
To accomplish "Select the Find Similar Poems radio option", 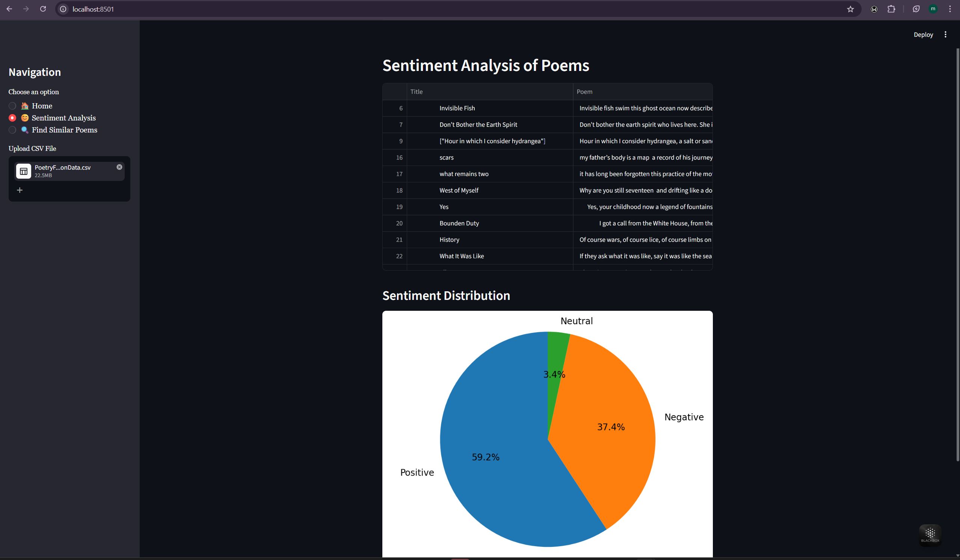I will click(53, 130).
